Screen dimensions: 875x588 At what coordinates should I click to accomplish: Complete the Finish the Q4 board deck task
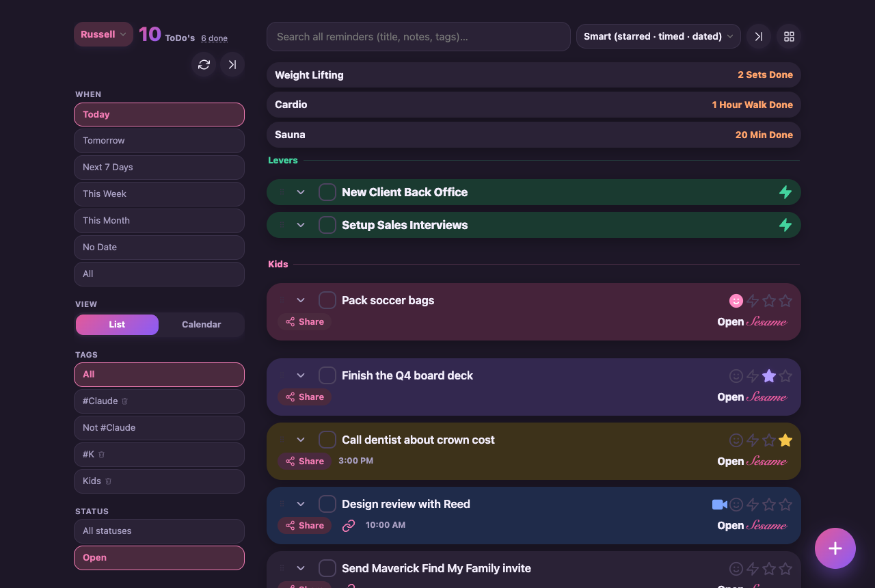coord(327,375)
